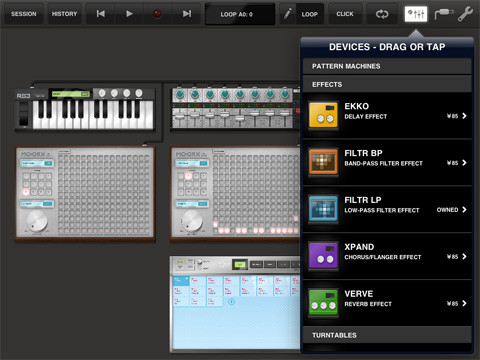
Task: Open FILTR LP details with its chevron
Action: (x=464, y=210)
